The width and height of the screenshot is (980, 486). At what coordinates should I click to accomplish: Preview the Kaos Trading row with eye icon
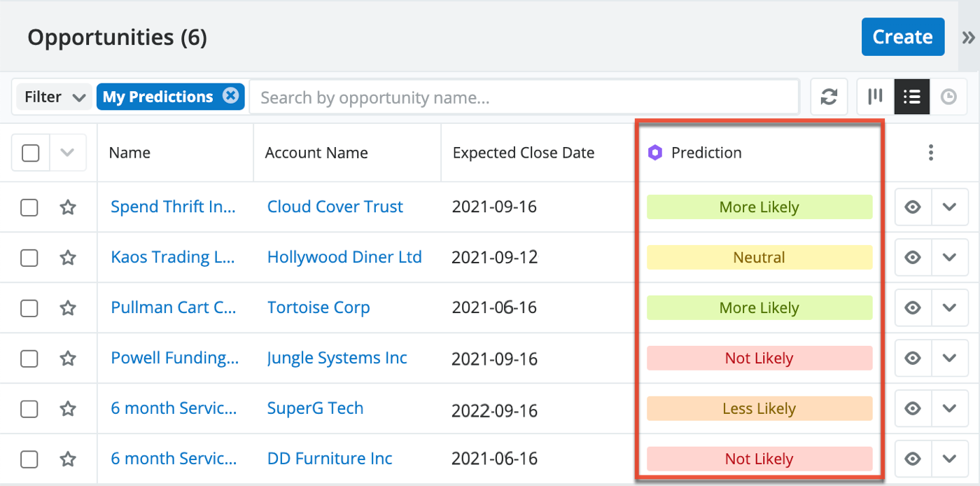[913, 258]
